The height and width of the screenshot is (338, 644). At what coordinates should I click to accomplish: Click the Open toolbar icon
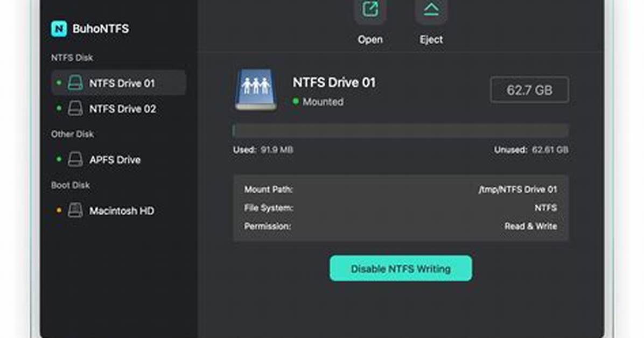(370, 11)
